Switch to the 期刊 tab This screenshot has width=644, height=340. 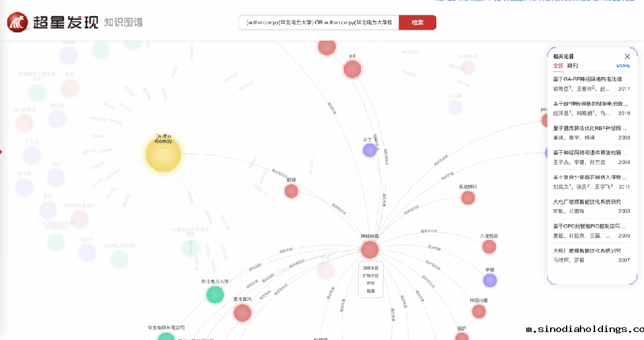click(x=573, y=65)
